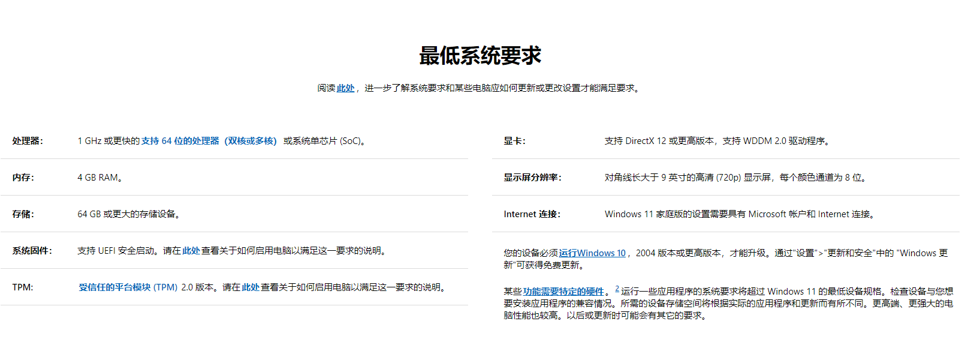This screenshot has width=980, height=339.
Task: Click the 64 GB 或更大的存储设备。 text
Action: (129, 214)
